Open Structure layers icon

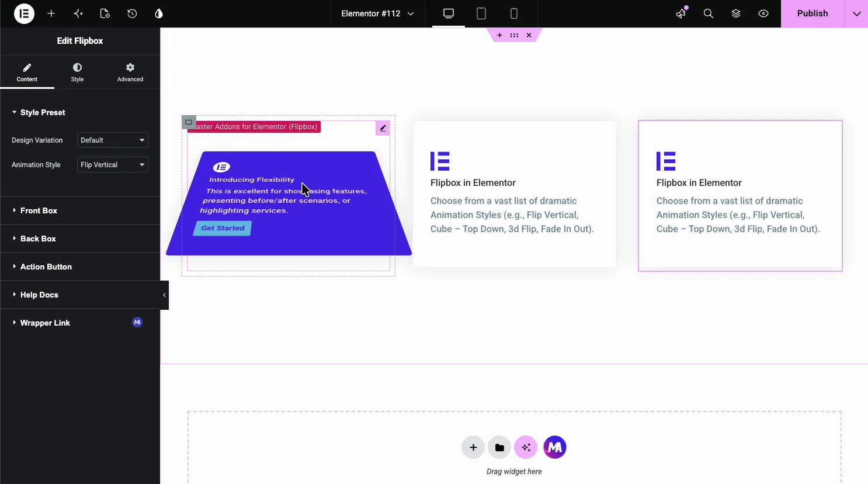point(736,13)
